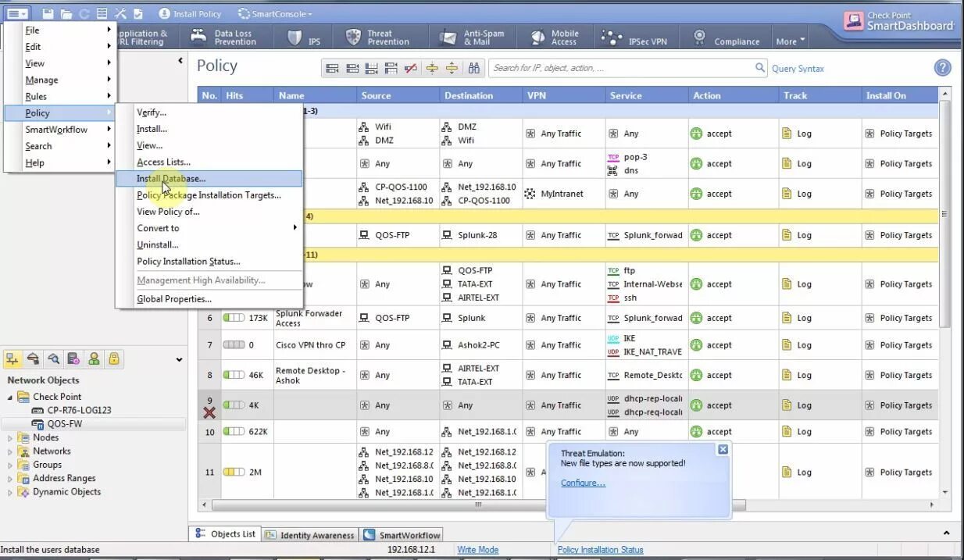
Task: Expand the Nodes tree folder
Action: [11, 438]
